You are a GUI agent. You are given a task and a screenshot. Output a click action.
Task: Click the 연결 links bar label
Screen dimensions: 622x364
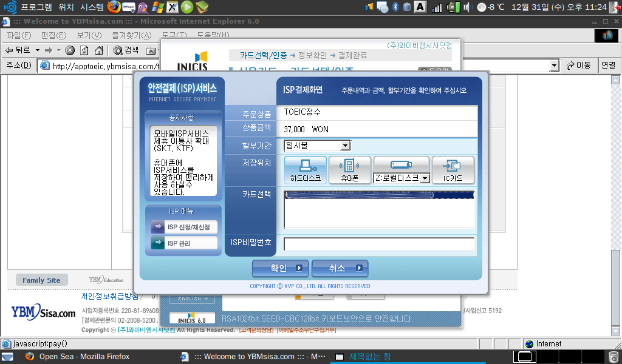(x=608, y=66)
